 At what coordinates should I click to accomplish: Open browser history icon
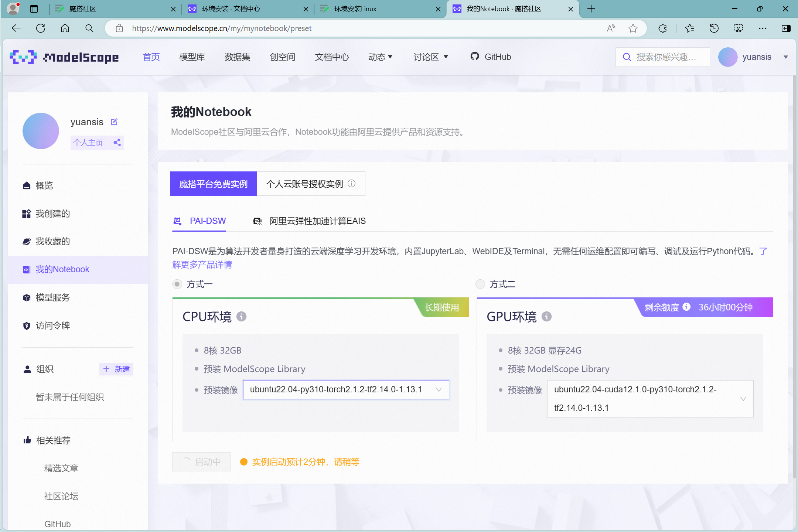714,28
